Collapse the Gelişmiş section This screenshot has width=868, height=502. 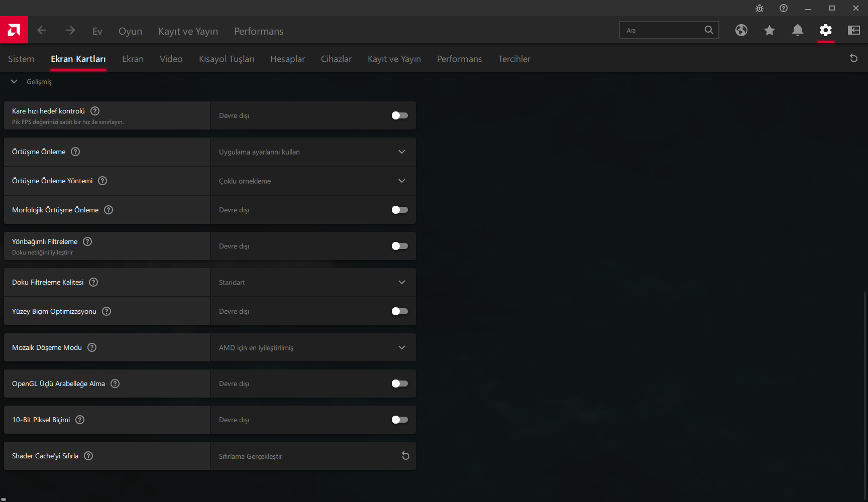(x=14, y=81)
